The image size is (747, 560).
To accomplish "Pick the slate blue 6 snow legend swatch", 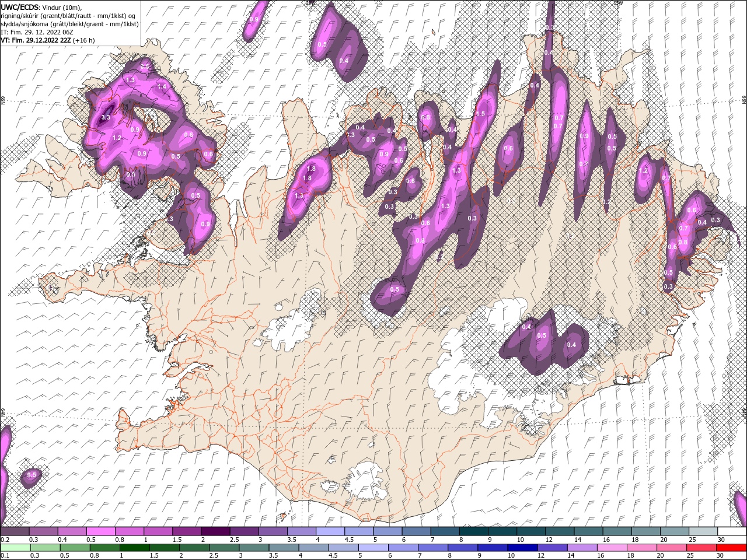I will point(416,531).
